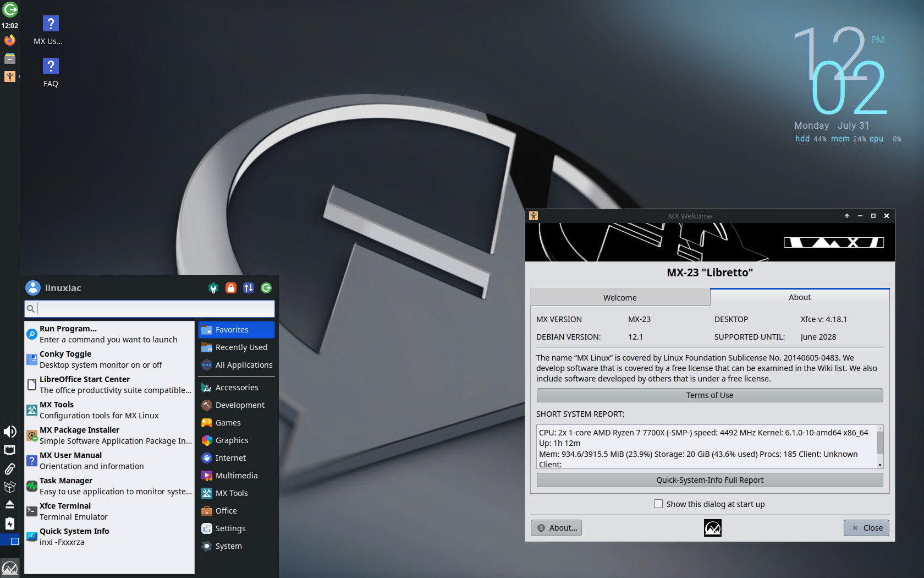Click the system report scrollbar

click(880, 443)
